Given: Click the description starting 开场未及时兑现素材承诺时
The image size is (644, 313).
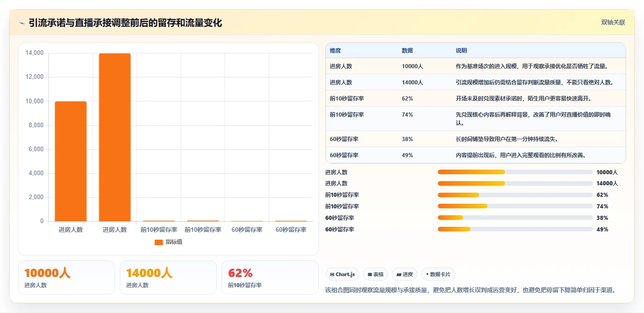Looking at the screenshot, I should tap(524, 99).
